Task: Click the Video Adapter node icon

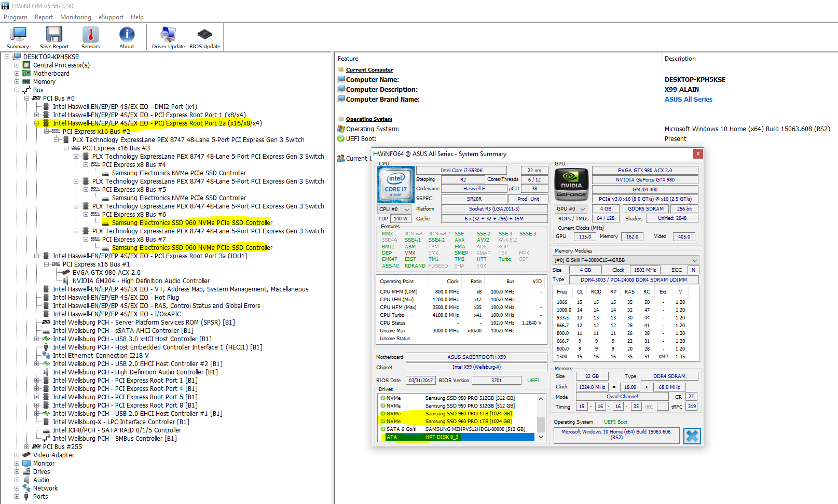Action: [x=26, y=455]
